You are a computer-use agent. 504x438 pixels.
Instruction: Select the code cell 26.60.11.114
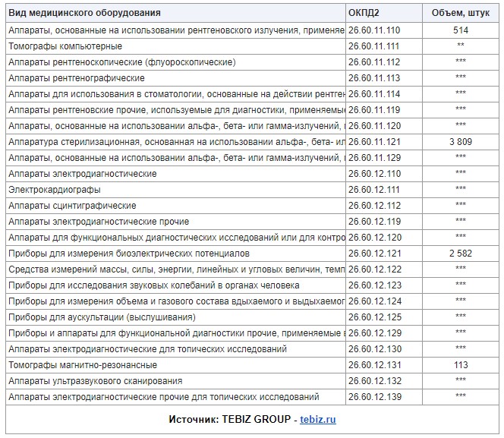coord(384,94)
